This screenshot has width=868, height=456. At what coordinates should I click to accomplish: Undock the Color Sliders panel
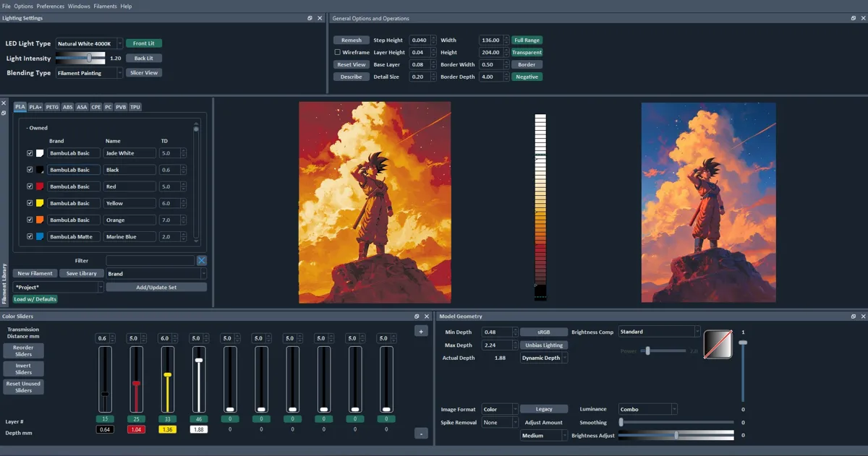point(417,317)
